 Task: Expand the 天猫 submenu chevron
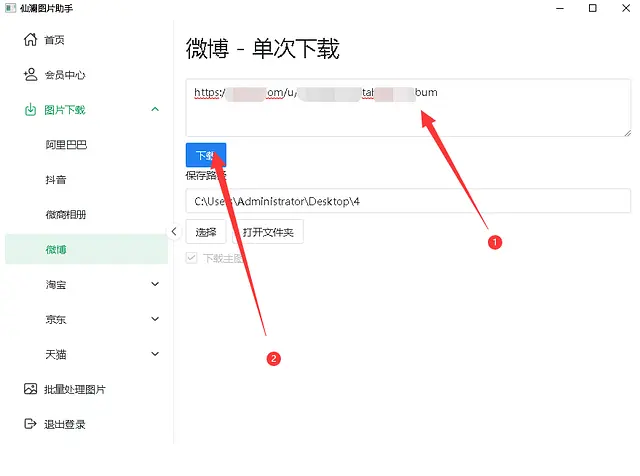point(155,354)
